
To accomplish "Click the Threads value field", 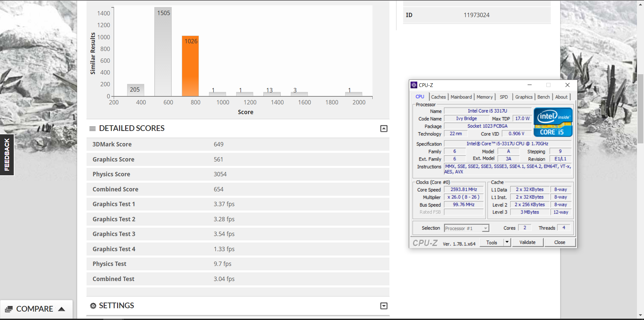I will [x=564, y=228].
